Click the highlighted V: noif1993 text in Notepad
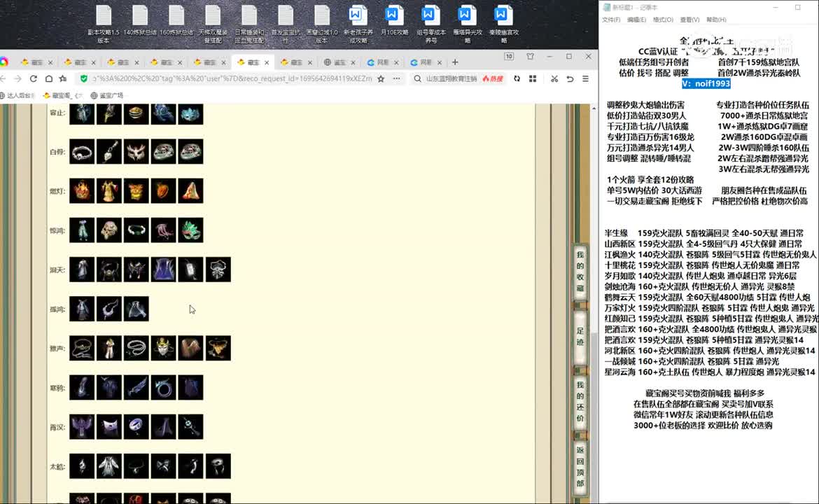This screenshot has width=819, height=504. (x=706, y=83)
